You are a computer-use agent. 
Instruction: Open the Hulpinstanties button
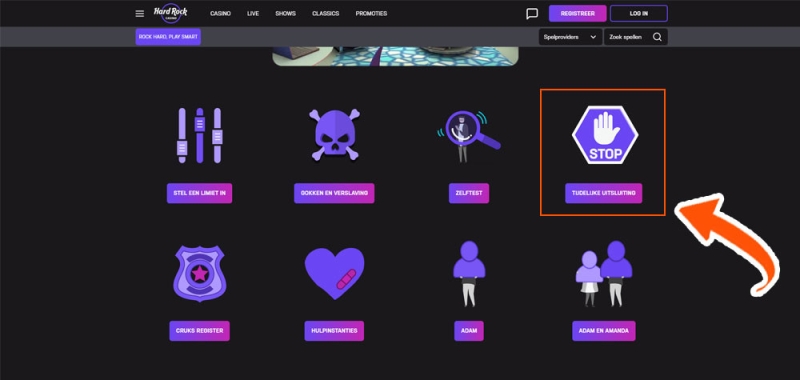coord(334,331)
